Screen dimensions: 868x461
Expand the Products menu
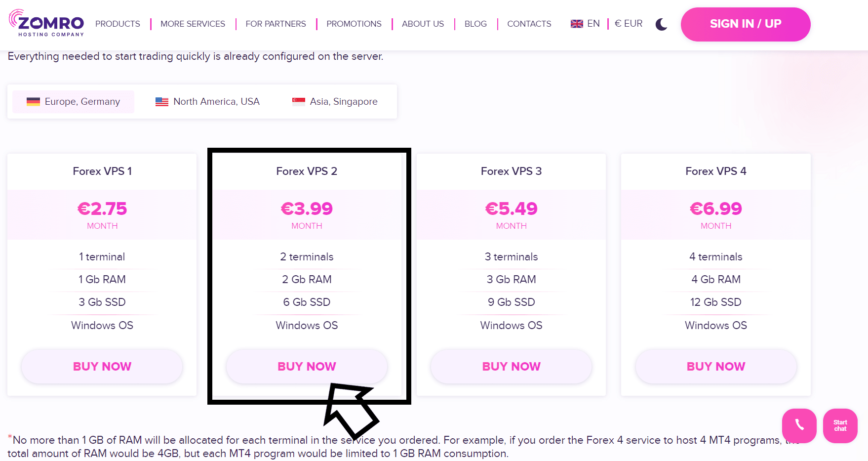coord(118,24)
